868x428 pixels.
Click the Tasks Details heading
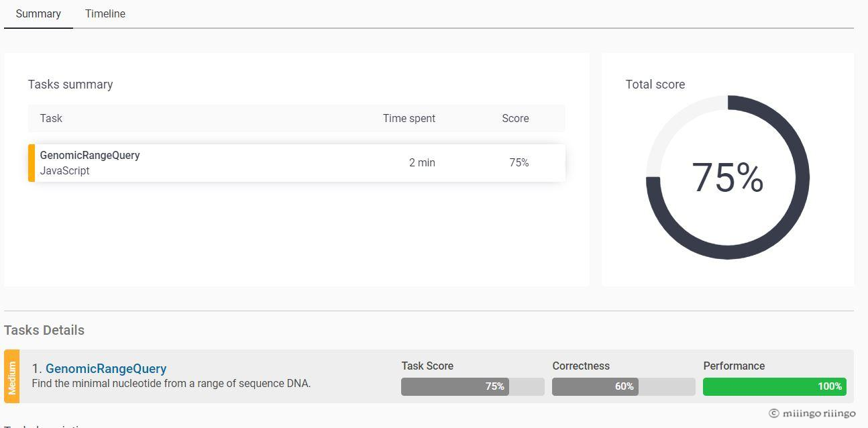[x=44, y=330]
